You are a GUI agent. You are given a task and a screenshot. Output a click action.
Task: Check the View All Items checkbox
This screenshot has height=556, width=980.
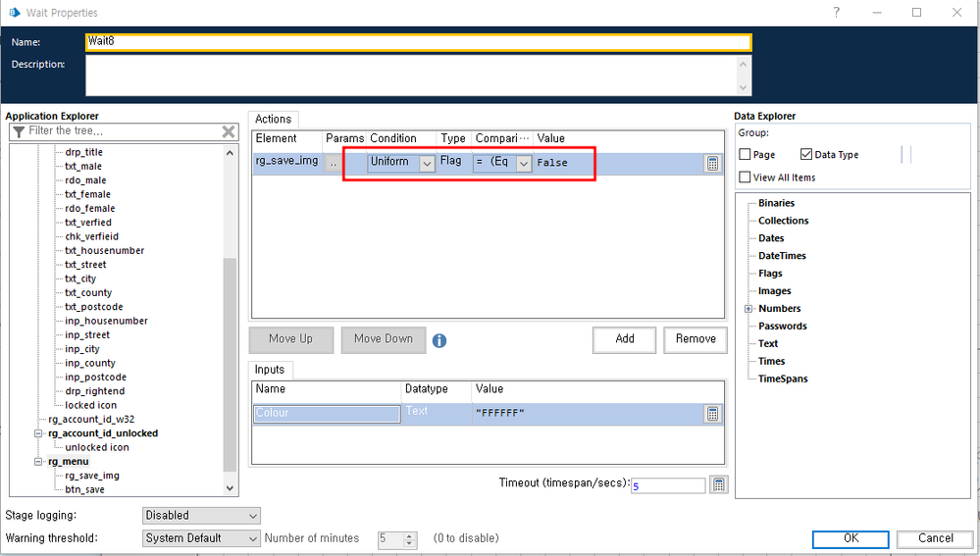point(745,177)
